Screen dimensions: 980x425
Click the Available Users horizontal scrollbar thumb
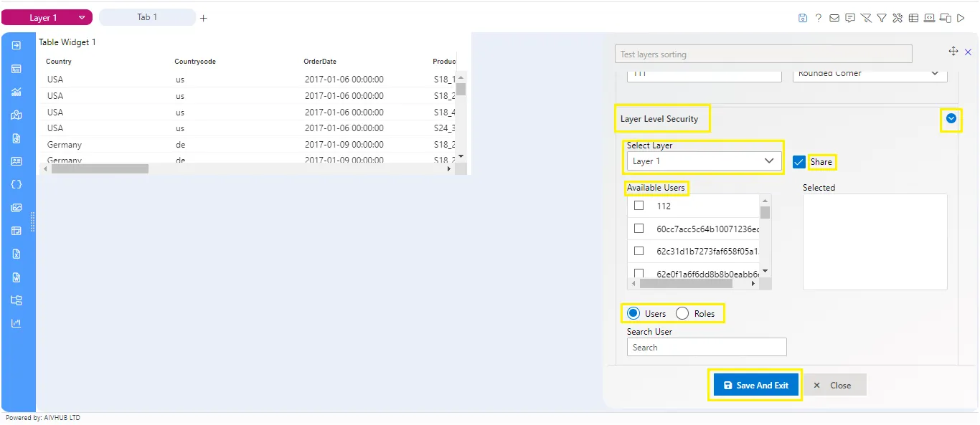pyautogui.click(x=686, y=284)
